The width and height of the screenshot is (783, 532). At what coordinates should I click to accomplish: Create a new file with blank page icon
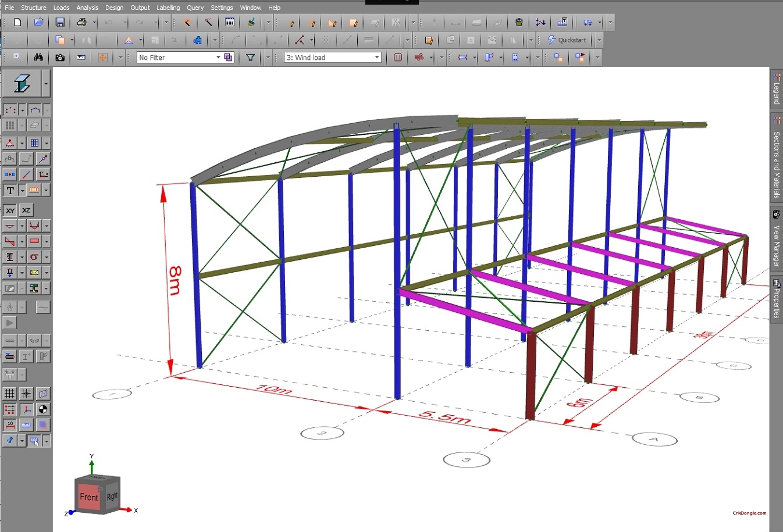coord(17,23)
